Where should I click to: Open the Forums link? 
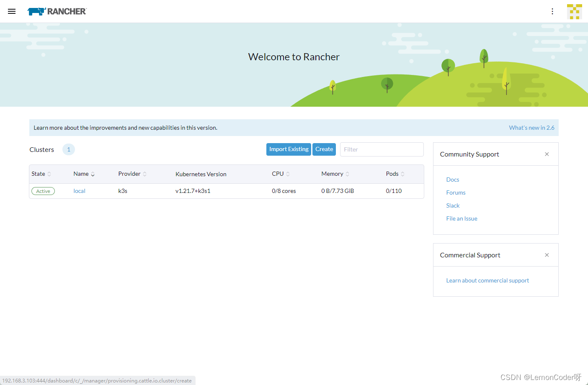click(456, 192)
